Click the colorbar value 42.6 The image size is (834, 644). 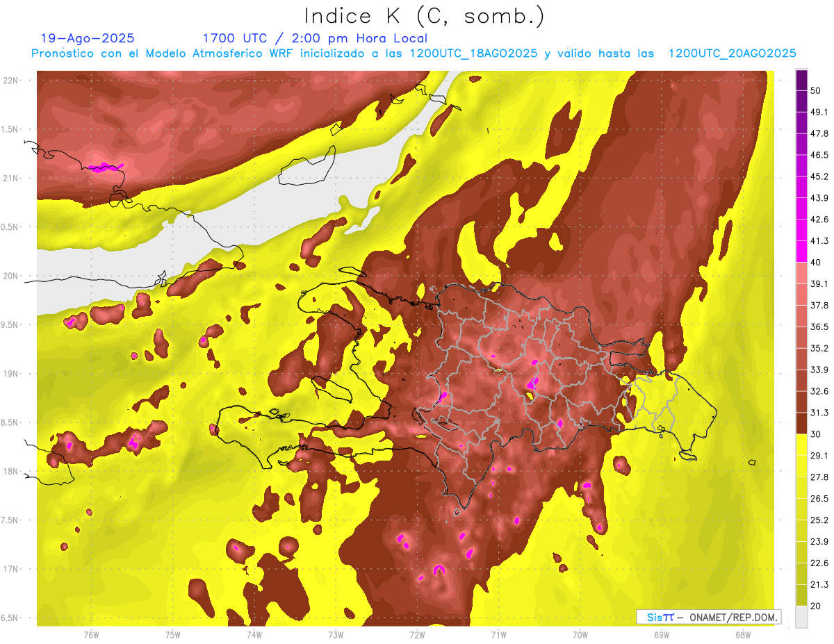click(819, 220)
